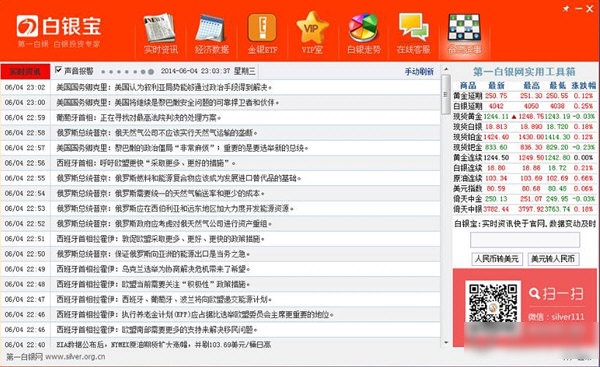Select the 倚天中银 quote row
The image size is (600, 367).
(x=525, y=209)
